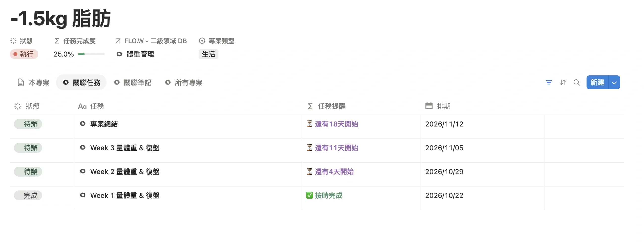Open the 生活 project type tag

tap(209, 54)
